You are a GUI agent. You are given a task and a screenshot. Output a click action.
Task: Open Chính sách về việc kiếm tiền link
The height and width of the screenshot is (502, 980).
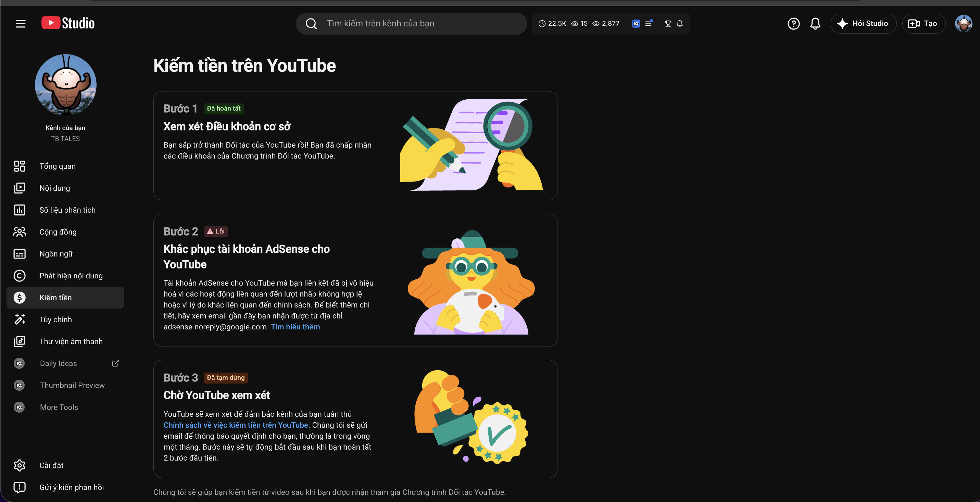click(x=236, y=425)
